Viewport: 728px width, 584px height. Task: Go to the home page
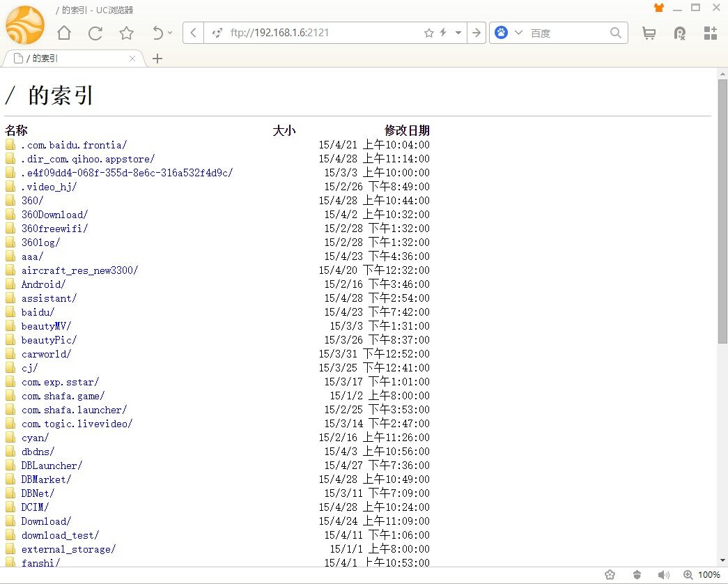[x=64, y=33]
